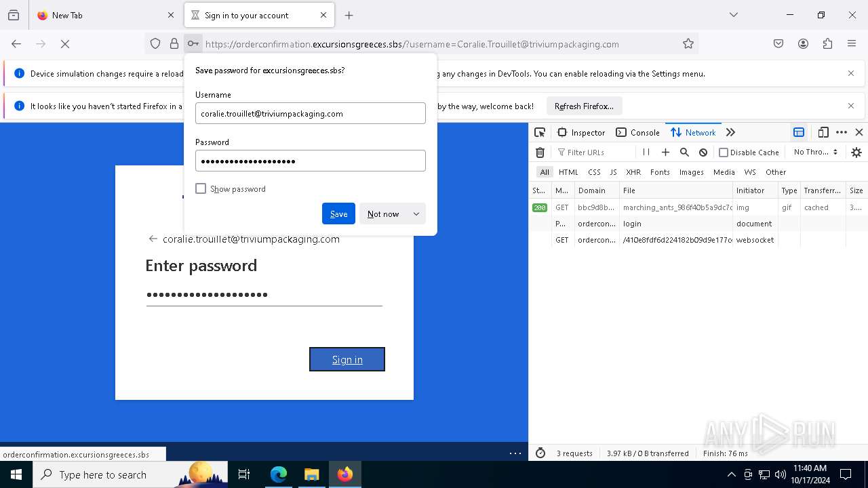Image resolution: width=868 pixels, height=488 pixels.
Task: Select the All filter
Action: click(545, 172)
